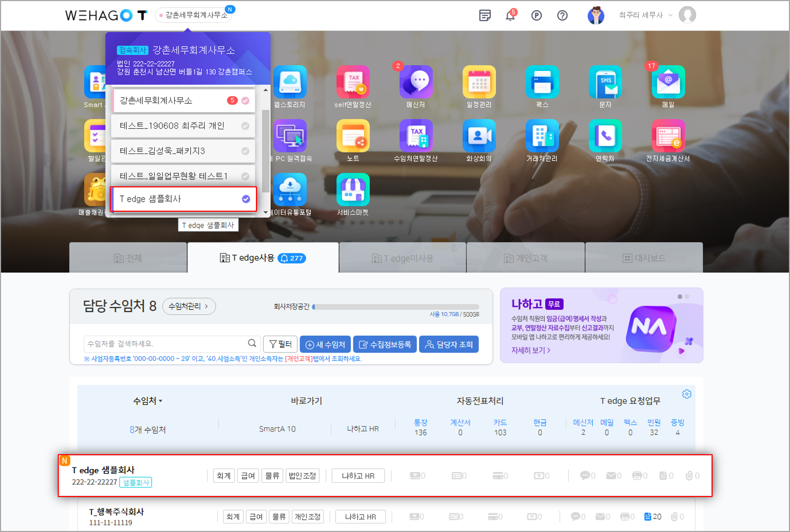Open the 전자세금계산서 app icon
The image size is (790, 532).
point(668,136)
